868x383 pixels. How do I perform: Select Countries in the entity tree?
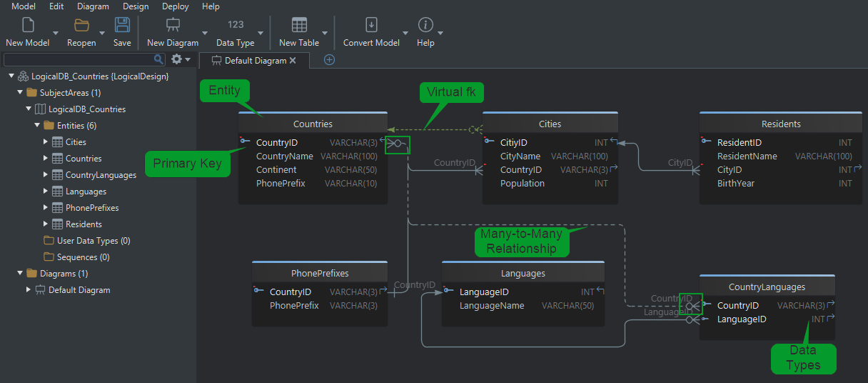(84, 158)
